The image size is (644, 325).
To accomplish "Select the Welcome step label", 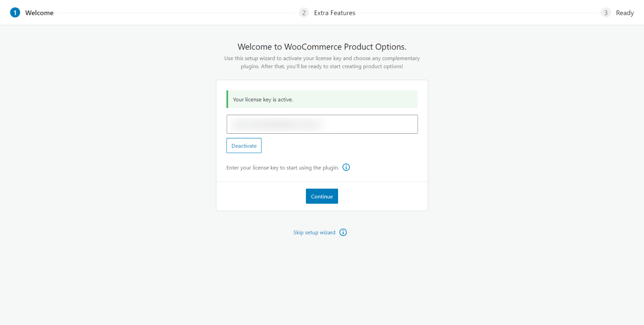I will [x=39, y=13].
